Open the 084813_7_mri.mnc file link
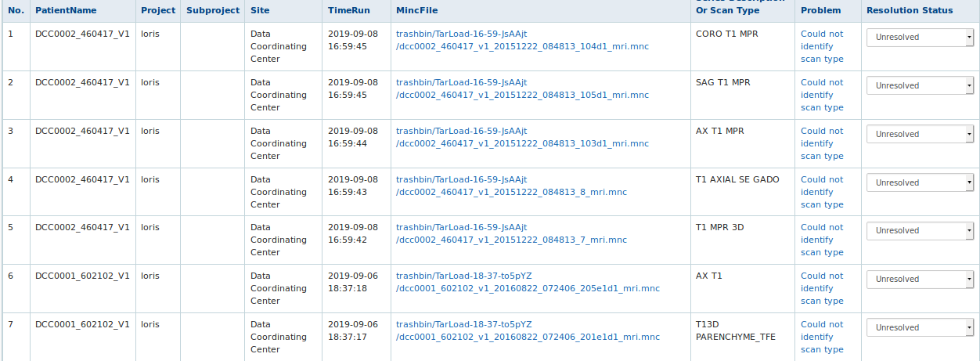The width and height of the screenshot is (980, 361). [x=511, y=234]
